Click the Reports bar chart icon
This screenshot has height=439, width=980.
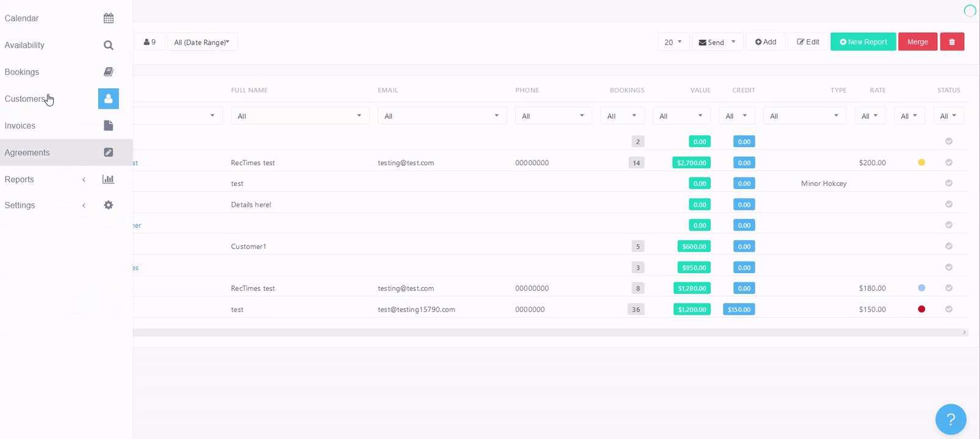point(109,179)
